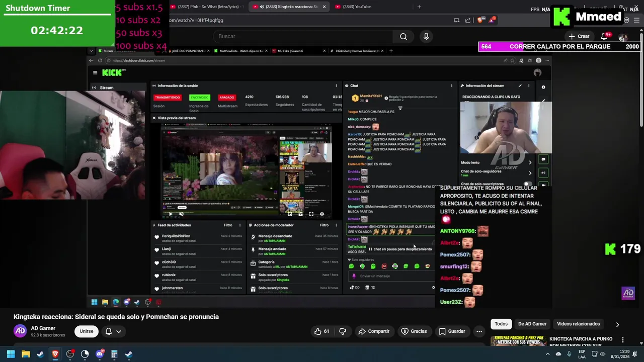This screenshot has height=362, width=644.
Task: Select the Videos relacionados filter chip
Action: (579, 324)
